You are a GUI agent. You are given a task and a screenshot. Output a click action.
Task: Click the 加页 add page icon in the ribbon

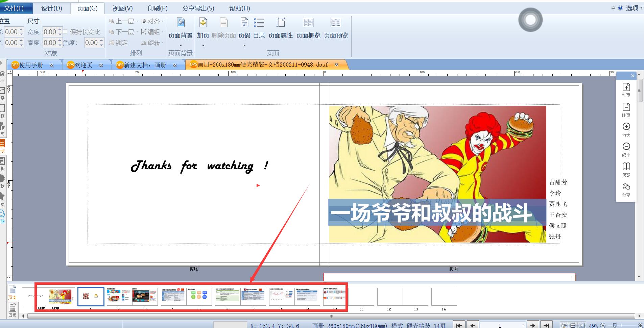pos(203,28)
